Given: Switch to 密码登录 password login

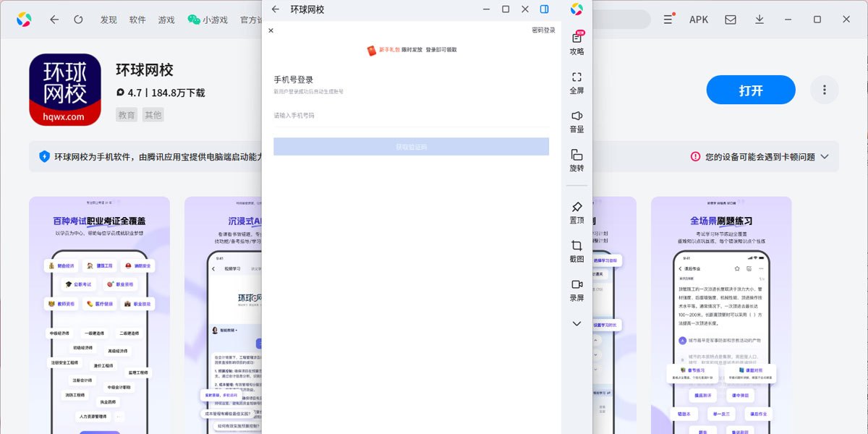Looking at the screenshot, I should click(x=543, y=30).
